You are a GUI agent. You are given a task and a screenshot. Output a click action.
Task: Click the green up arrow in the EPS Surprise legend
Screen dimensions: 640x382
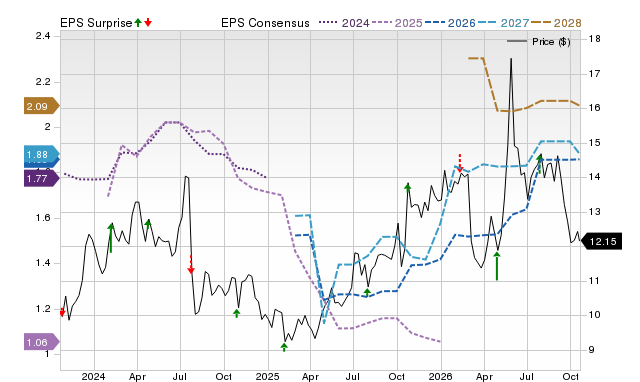pos(138,22)
